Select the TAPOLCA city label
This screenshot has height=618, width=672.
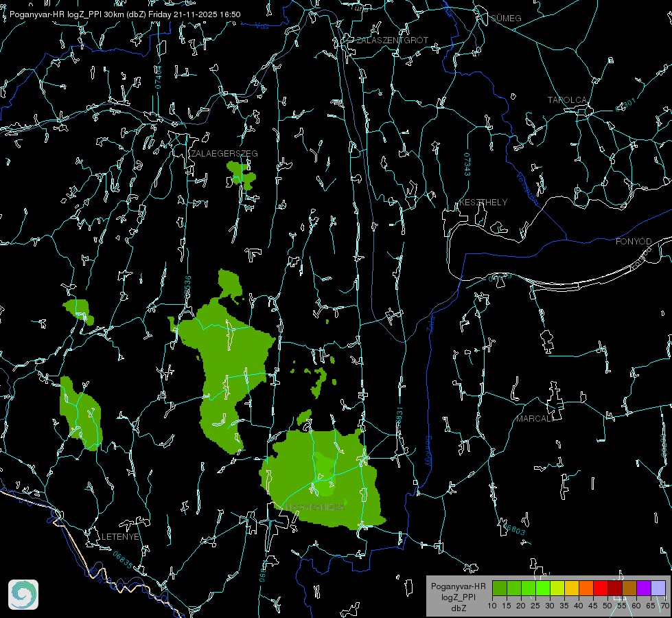tap(567, 100)
